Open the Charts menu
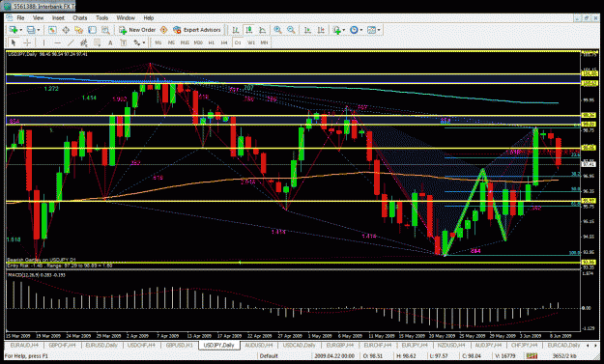The width and height of the screenshot is (604, 364). pyautogui.click(x=80, y=17)
